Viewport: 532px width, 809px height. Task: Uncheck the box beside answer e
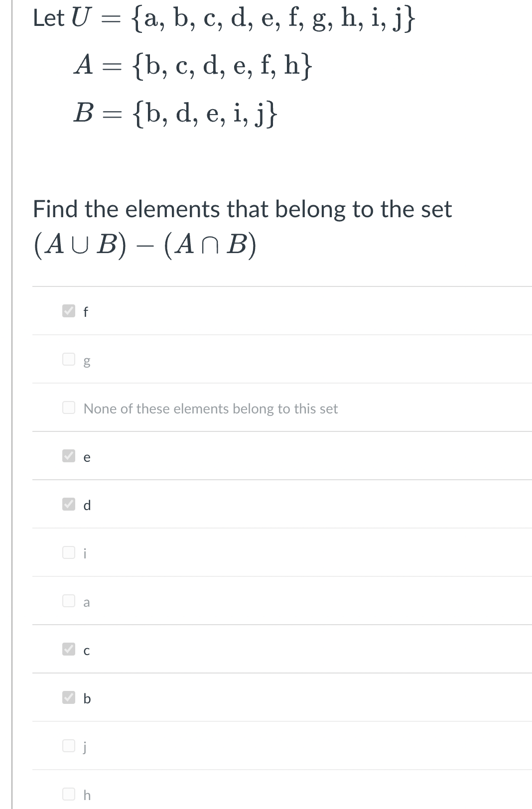point(69,456)
